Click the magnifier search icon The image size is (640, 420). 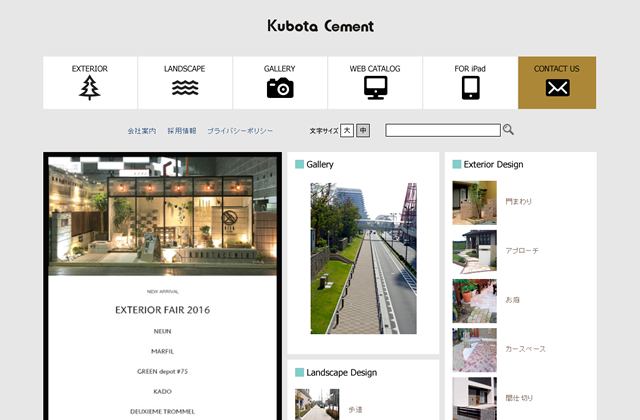[508, 130]
